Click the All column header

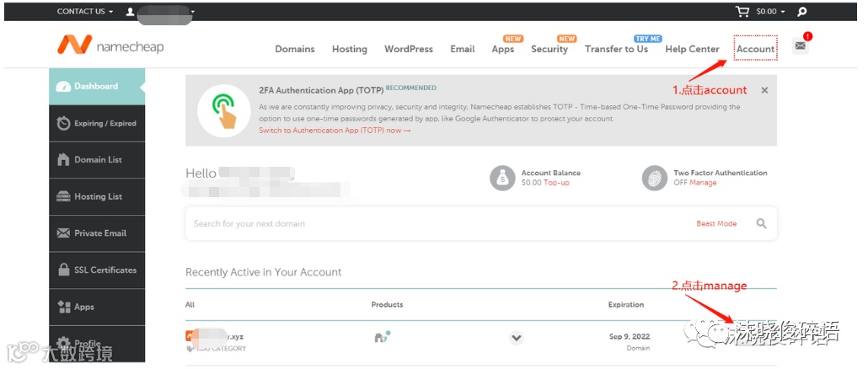(190, 305)
